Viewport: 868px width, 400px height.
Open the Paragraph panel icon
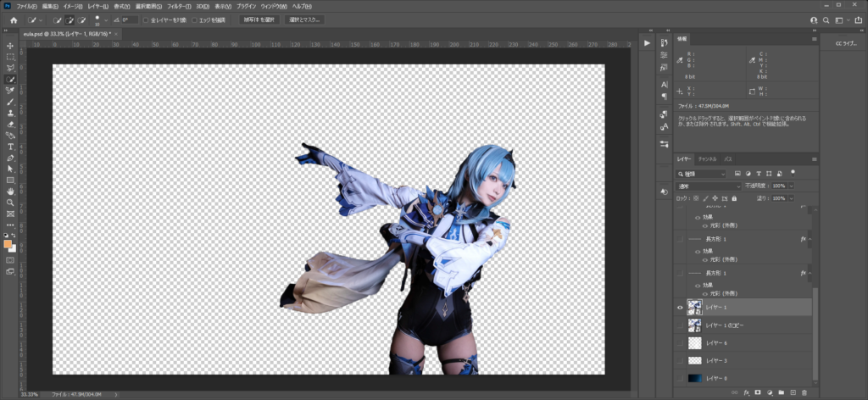665,97
